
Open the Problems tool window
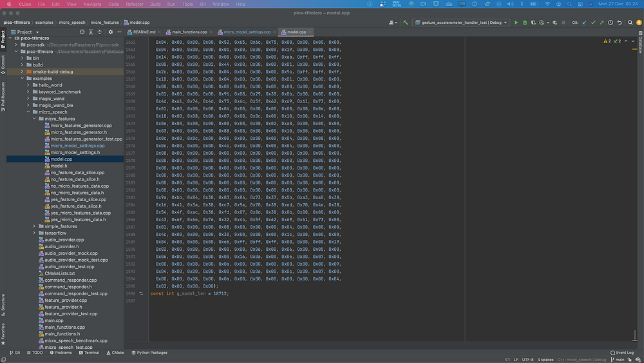61,353
